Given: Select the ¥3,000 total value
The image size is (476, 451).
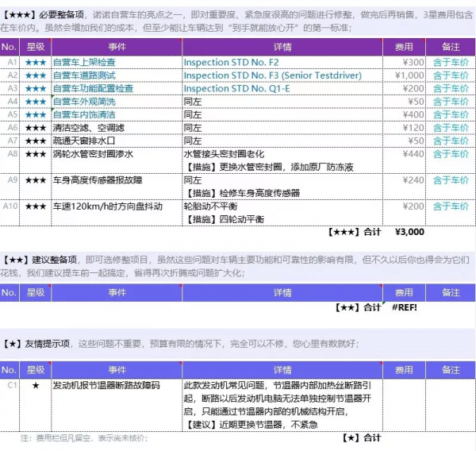Looking at the screenshot, I should [409, 232].
